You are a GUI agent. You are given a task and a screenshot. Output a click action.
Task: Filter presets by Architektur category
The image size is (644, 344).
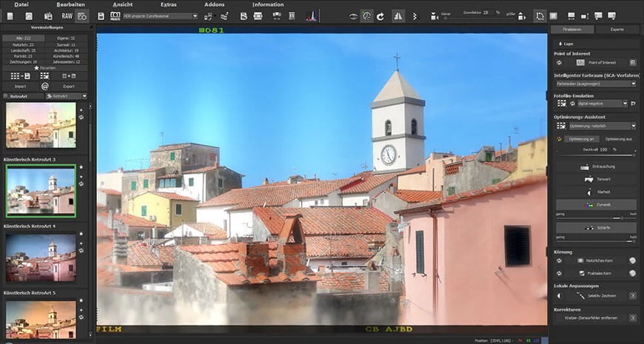pyautogui.click(x=66, y=50)
